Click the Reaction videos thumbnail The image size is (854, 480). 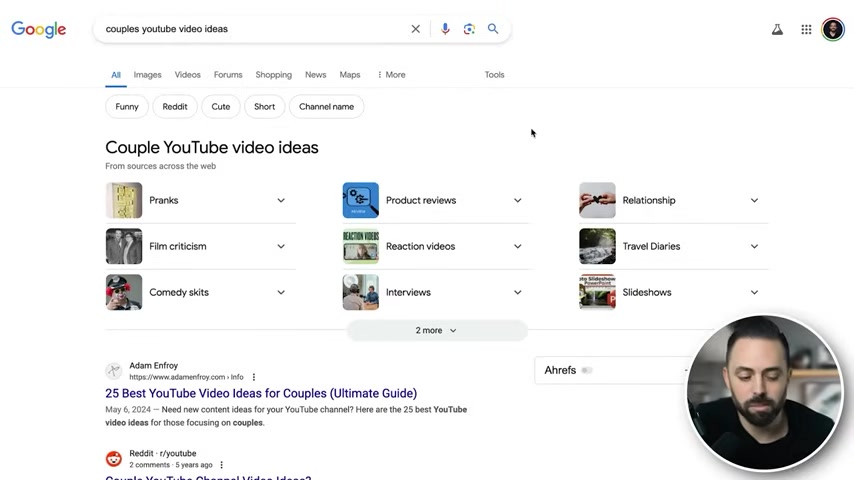tap(361, 246)
